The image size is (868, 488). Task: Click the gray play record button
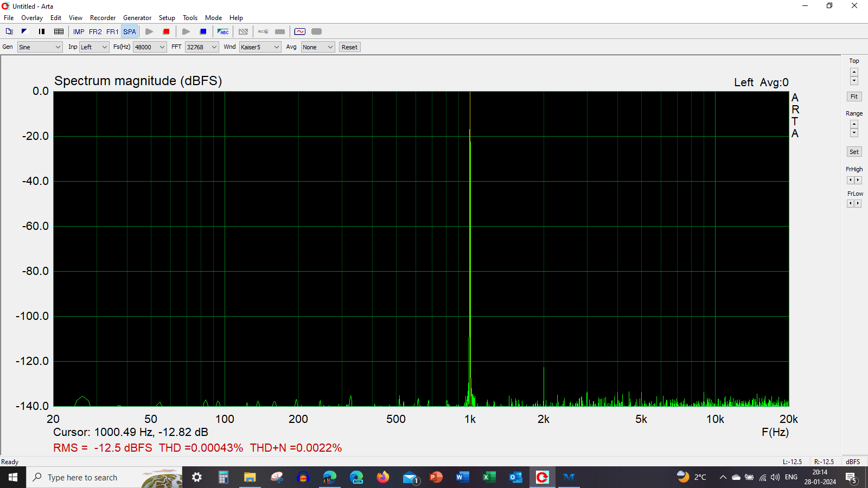tap(149, 31)
